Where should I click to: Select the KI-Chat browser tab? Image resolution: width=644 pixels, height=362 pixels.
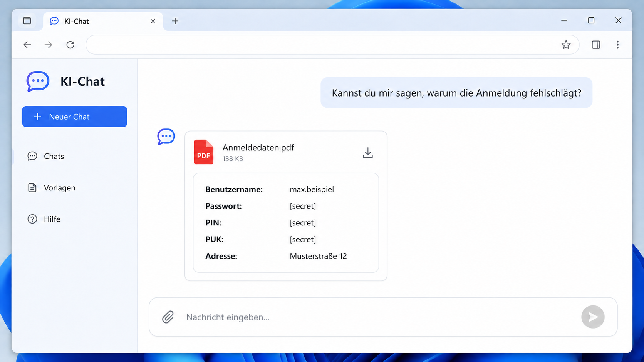(103, 21)
